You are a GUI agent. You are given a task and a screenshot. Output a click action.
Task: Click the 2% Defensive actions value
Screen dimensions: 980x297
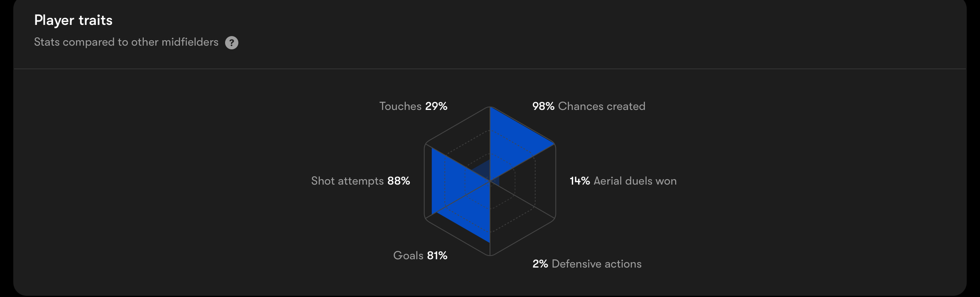click(x=540, y=264)
